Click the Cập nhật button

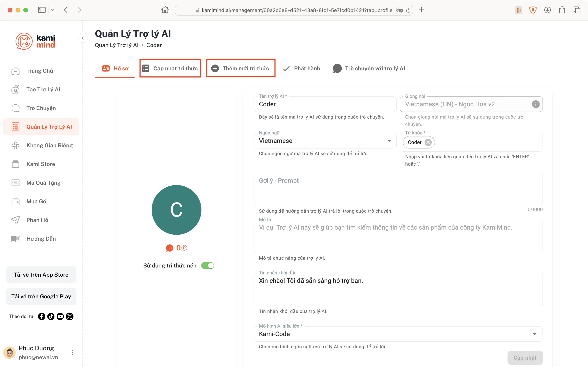click(525, 358)
